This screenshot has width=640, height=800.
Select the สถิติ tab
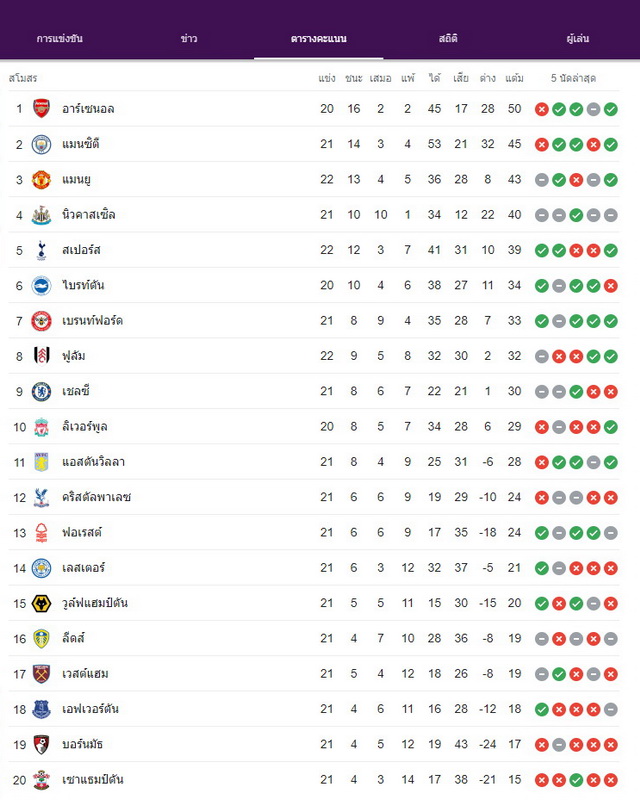pyautogui.click(x=448, y=38)
